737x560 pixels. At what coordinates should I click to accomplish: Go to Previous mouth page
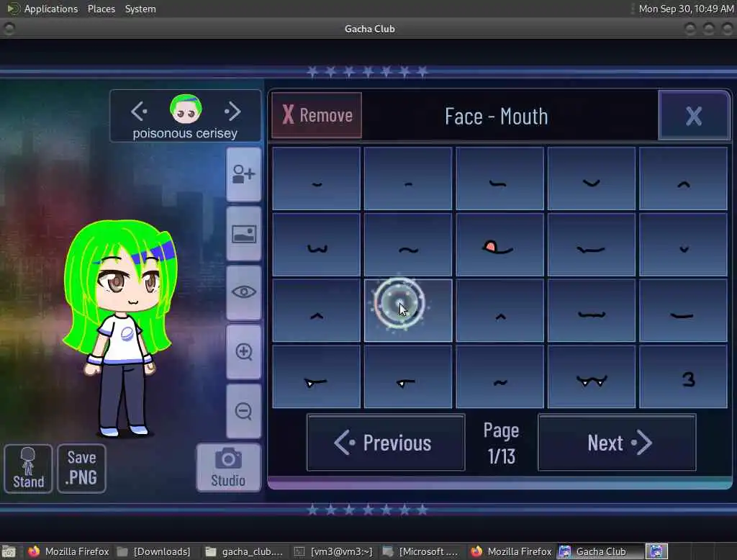386,443
